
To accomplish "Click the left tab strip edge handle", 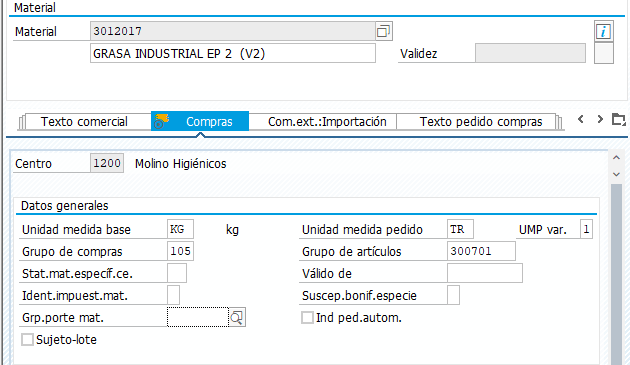I will [22, 122].
